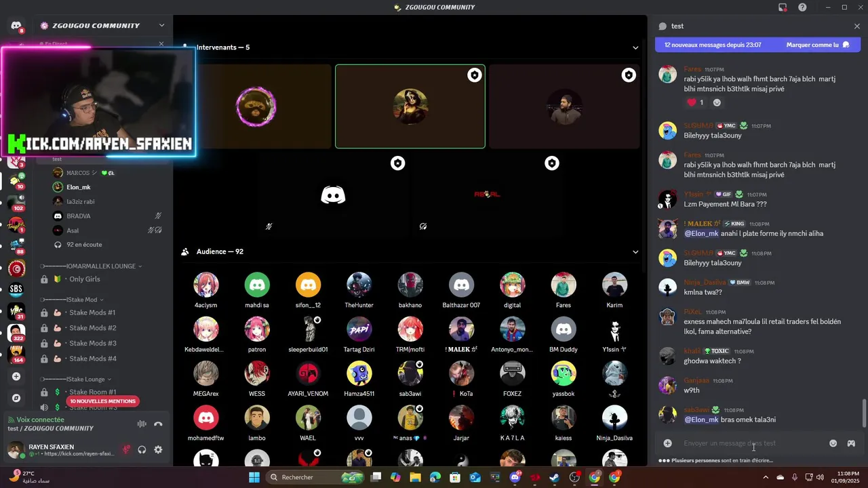Open AYARI_VENOM audience avatar
The width and height of the screenshot is (868, 488).
308,373
